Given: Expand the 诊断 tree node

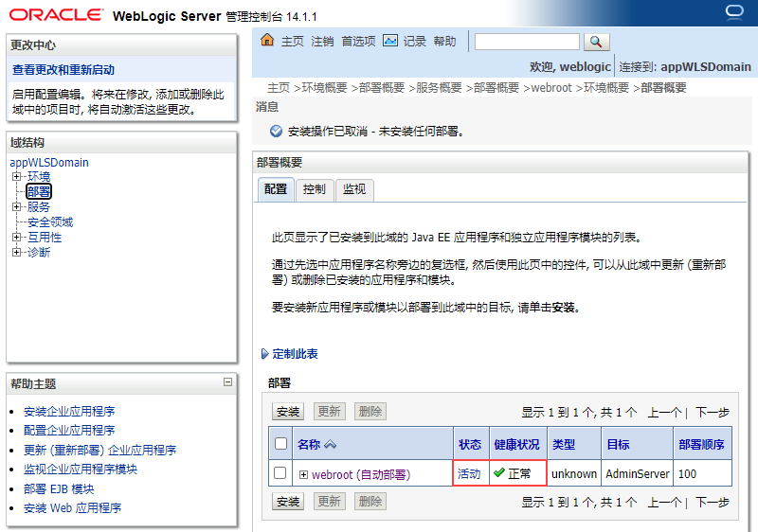Looking at the screenshot, I should point(17,252).
